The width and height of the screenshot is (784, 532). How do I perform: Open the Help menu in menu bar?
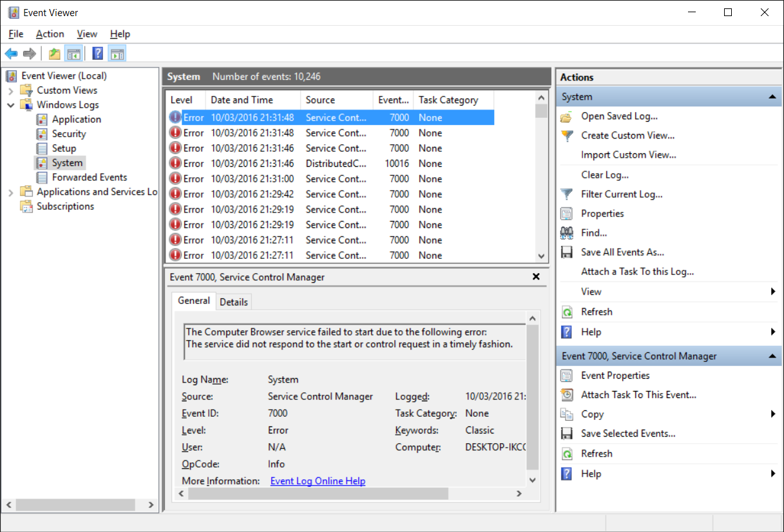120,34
